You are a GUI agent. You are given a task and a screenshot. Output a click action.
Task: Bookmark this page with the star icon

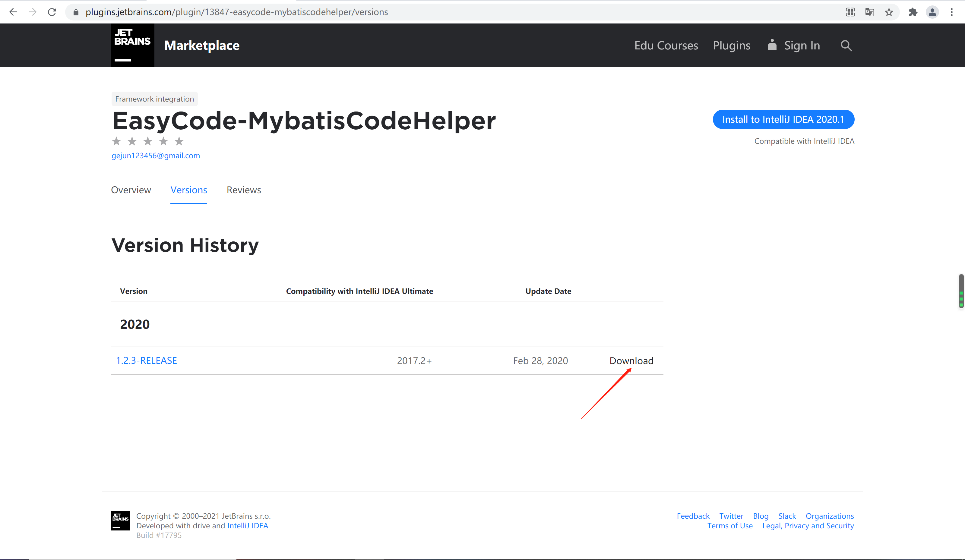[x=889, y=12]
